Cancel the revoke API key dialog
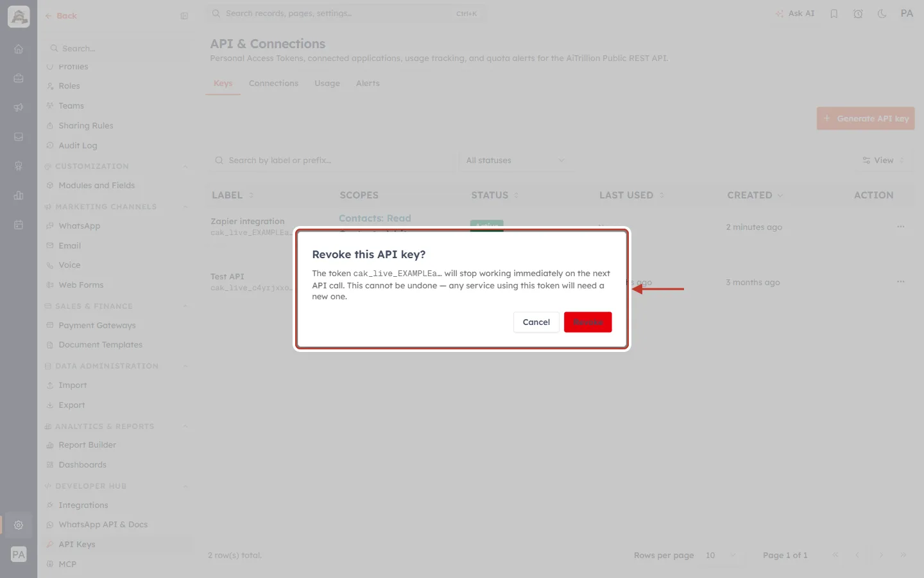 point(536,322)
